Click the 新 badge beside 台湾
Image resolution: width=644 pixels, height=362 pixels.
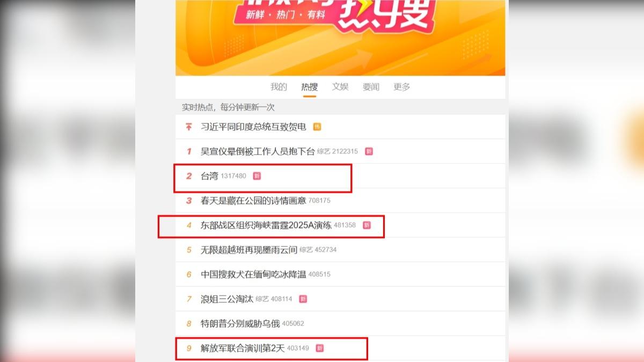[257, 176]
